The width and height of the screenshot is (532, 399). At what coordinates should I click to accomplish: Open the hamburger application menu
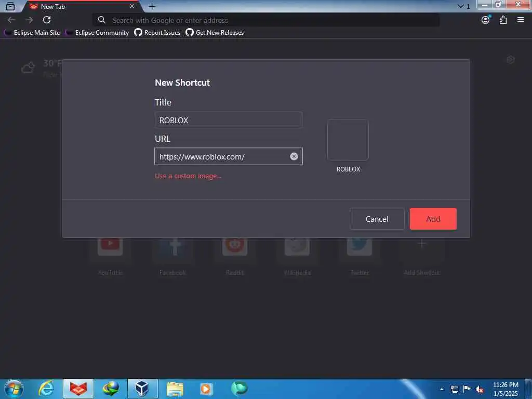(521, 20)
